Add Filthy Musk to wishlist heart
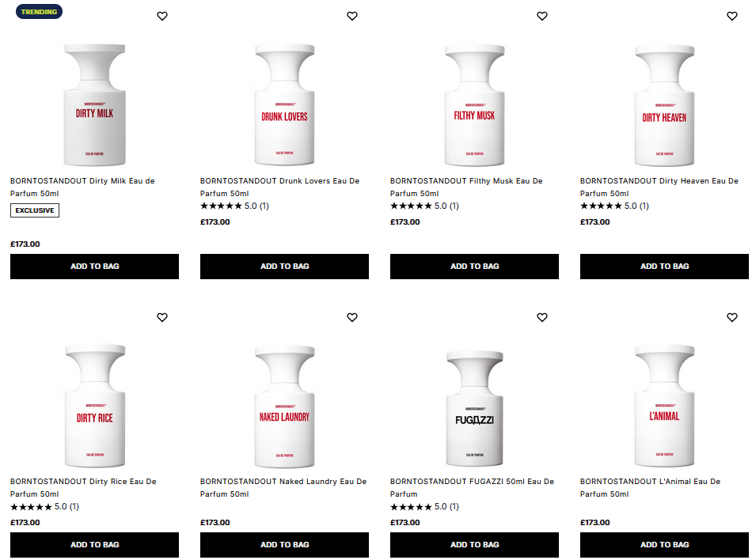Viewport: 752px width, 560px height. click(542, 16)
